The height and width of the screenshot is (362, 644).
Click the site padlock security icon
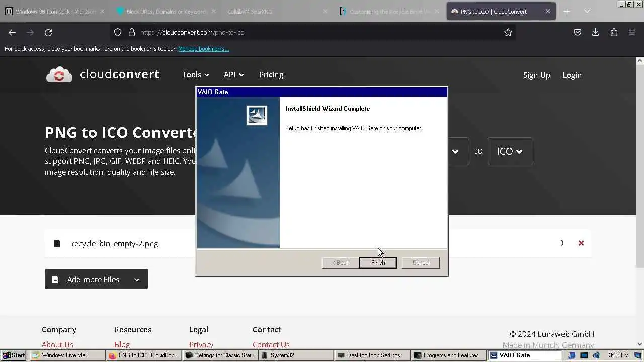132,32
